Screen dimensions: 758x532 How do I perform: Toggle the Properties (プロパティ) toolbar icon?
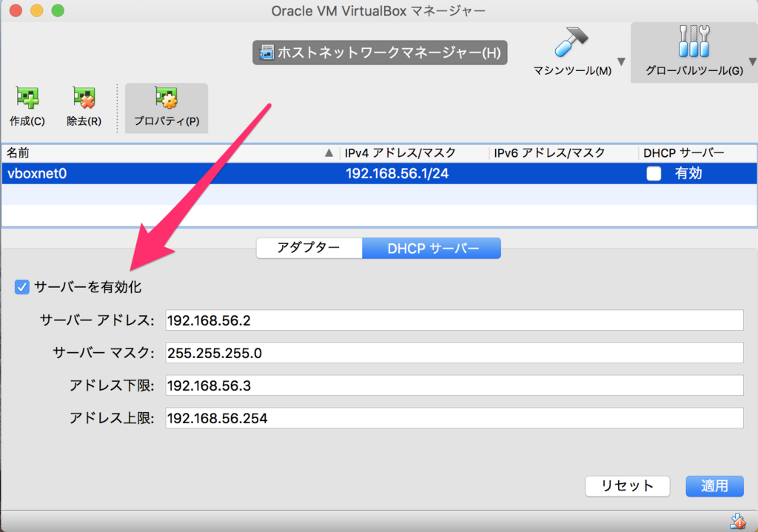(x=167, y=98)
